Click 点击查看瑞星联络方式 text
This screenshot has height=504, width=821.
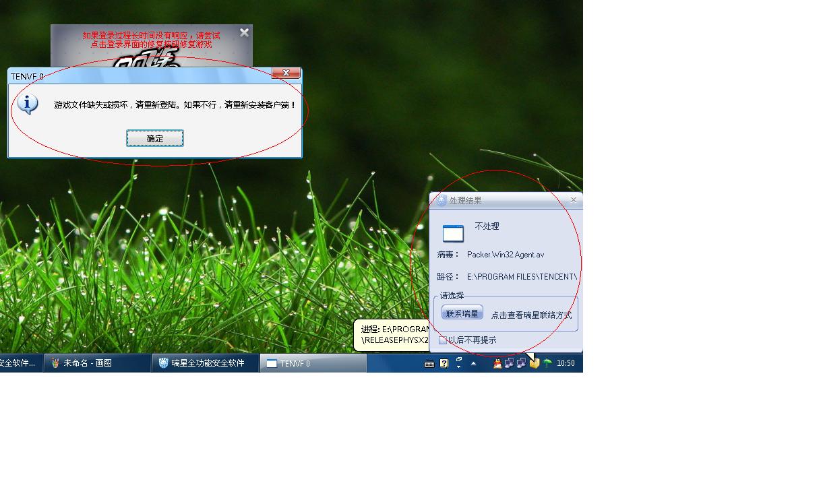point(531,315)
